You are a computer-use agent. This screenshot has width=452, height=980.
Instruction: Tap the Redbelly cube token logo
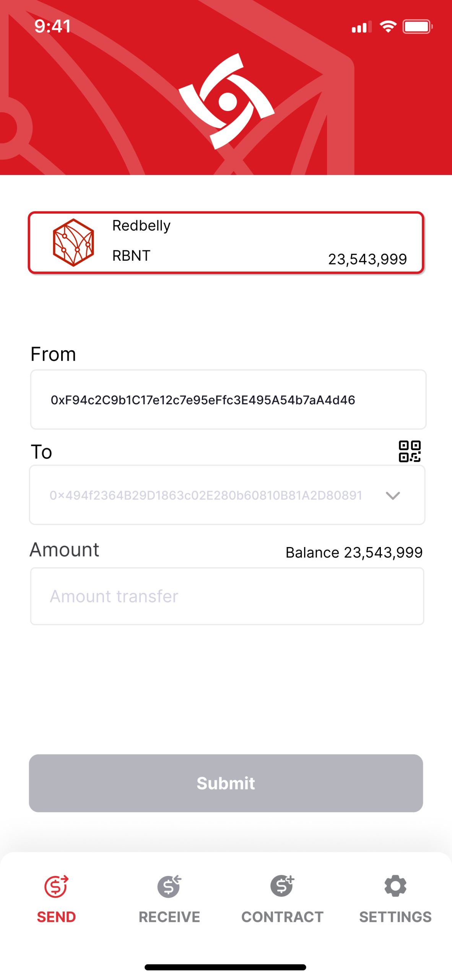coord(73,242)
